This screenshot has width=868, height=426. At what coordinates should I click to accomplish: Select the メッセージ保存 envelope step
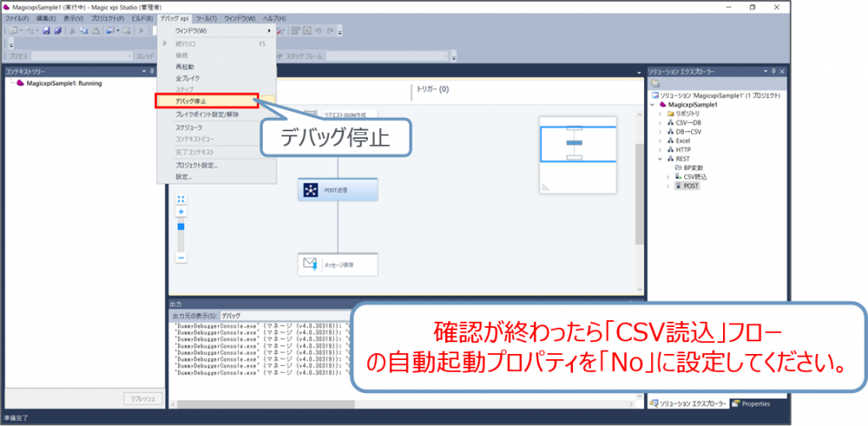point(310,264)
